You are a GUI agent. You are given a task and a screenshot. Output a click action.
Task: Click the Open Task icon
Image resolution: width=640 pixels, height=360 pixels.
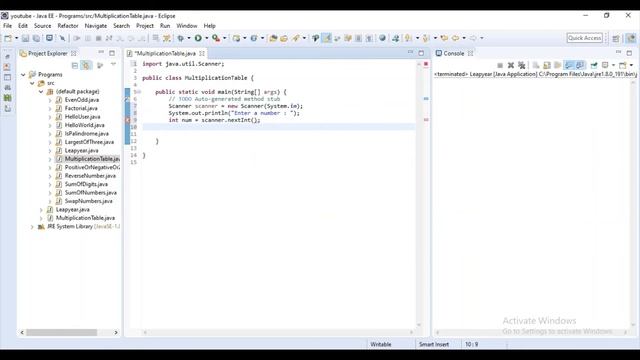(284, 38)
